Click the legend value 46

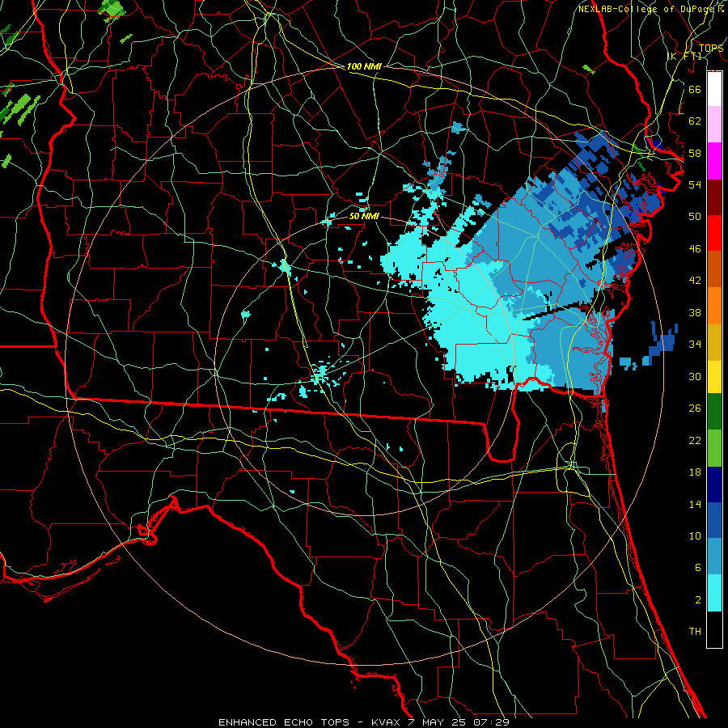pyautogui.click(x=695, y=249)
